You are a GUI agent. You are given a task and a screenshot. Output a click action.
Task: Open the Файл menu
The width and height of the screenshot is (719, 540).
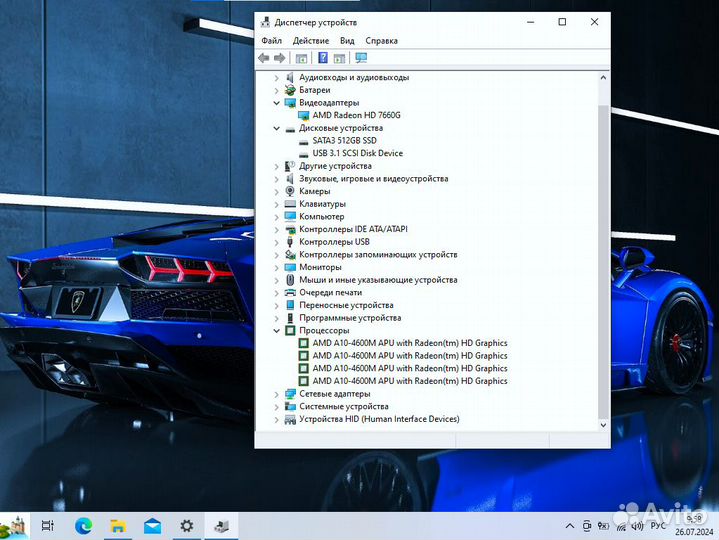[271, 41]
